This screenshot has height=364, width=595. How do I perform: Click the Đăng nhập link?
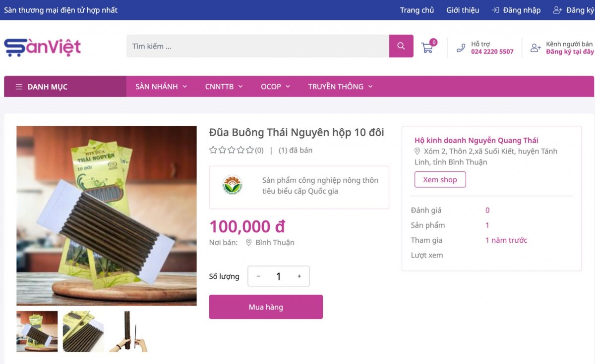click(521, 10)
